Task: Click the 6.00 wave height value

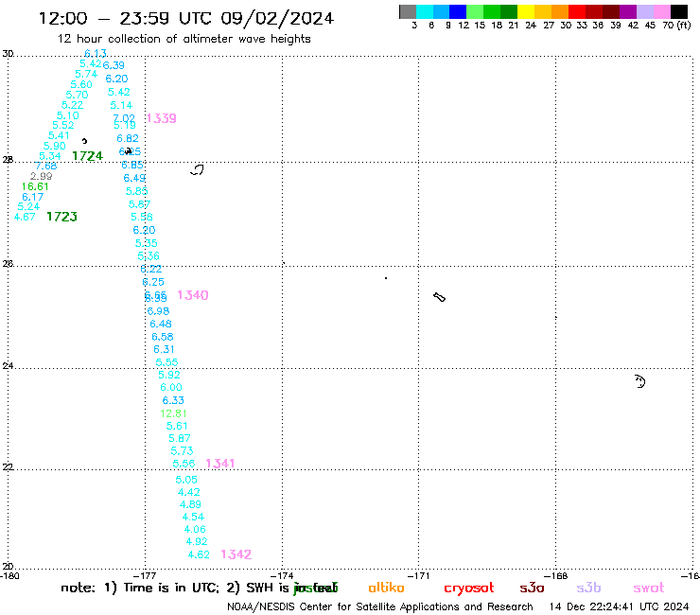Action: click(171, 388)
